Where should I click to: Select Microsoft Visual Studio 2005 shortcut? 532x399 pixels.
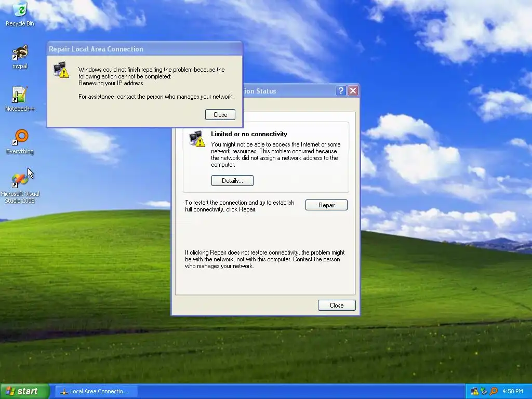click(20, 188)
